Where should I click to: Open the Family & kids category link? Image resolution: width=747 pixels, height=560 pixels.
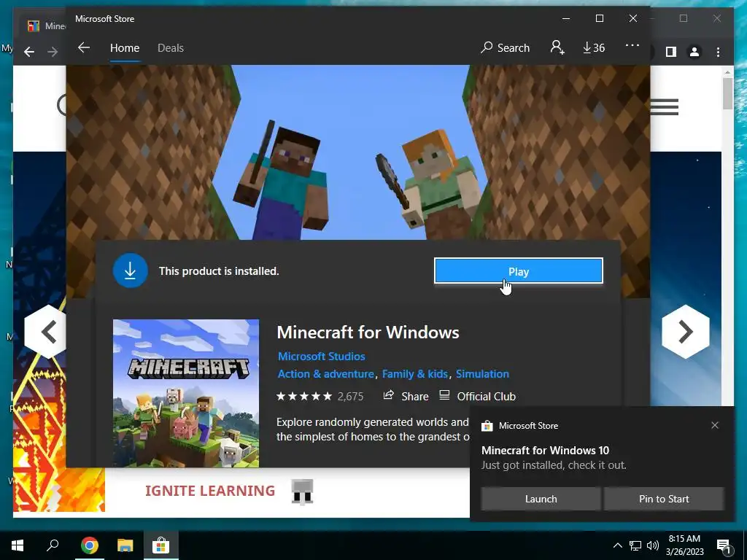pyautogui.click(x=415, y=374)
